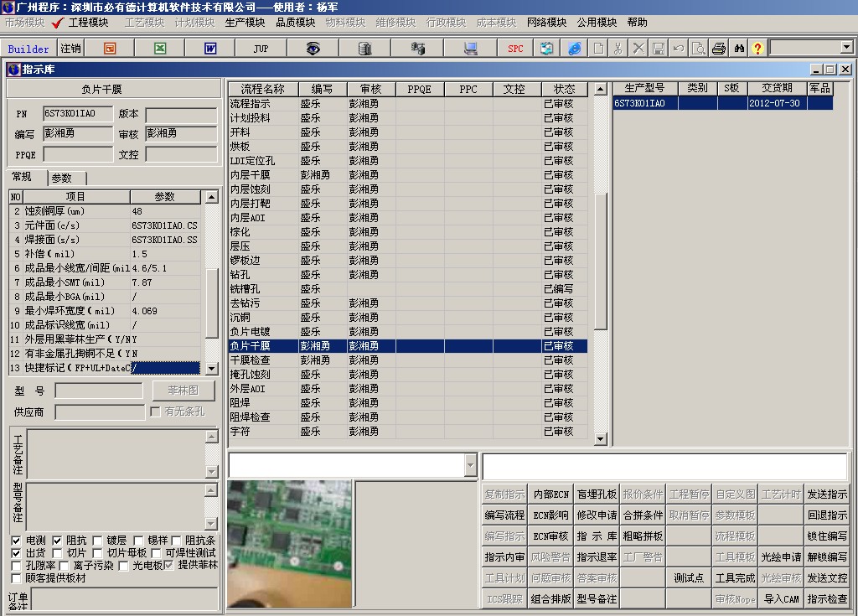This screenshot has width=858, height=616.
Task: Click the red SPC toolbar button
Action: (x=515, y=48)
